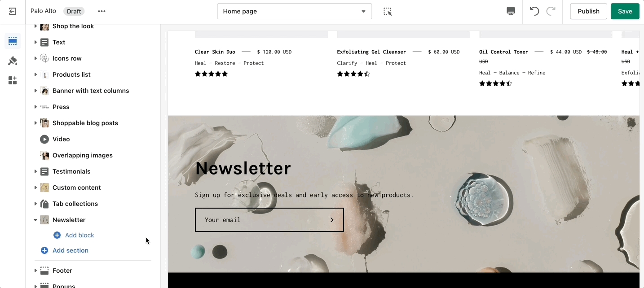Click the exit editor icon

click(x=13, y=11)
